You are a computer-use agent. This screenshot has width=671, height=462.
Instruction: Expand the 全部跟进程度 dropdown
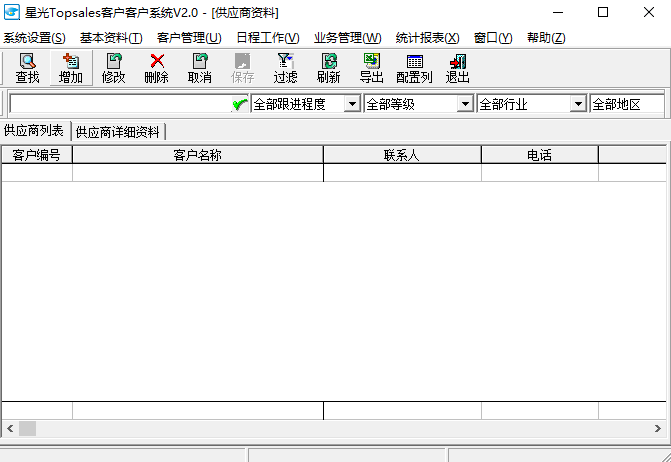[x=352, y=104]
